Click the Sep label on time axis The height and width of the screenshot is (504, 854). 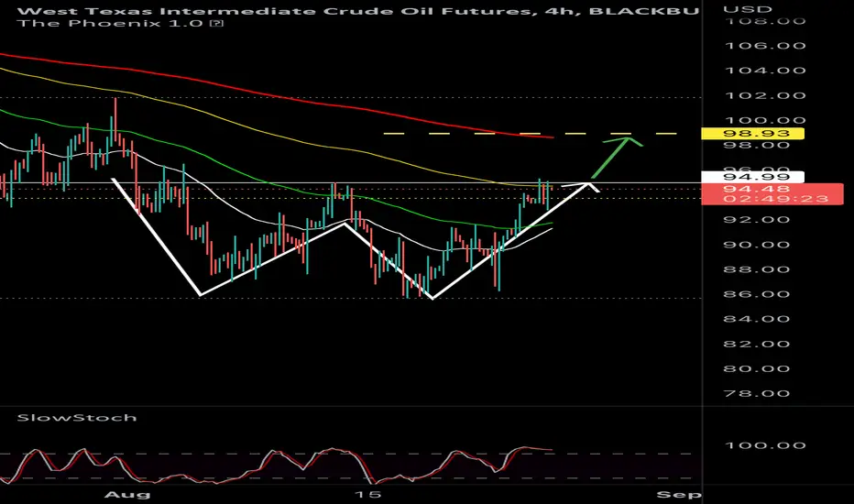(x=679, y=495)
